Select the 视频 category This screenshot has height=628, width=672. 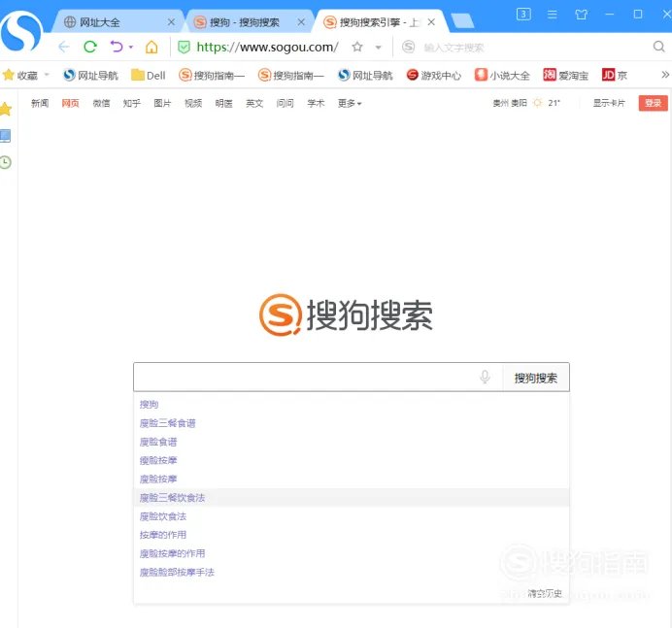click(193, 103)
